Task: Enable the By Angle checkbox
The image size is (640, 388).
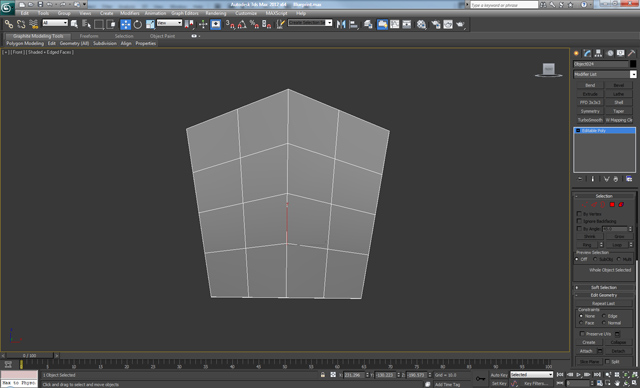Action: (x=579, y=228)
